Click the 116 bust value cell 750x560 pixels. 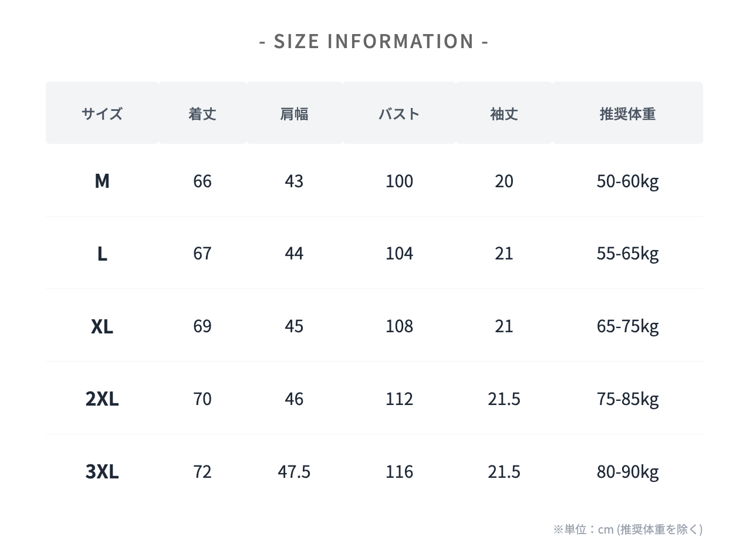399,471
